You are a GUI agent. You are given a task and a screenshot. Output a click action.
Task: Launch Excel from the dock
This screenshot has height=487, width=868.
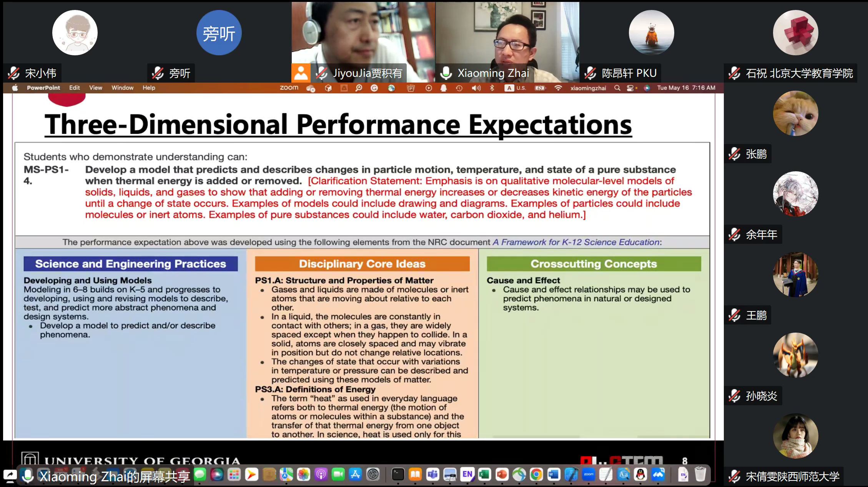484,475
